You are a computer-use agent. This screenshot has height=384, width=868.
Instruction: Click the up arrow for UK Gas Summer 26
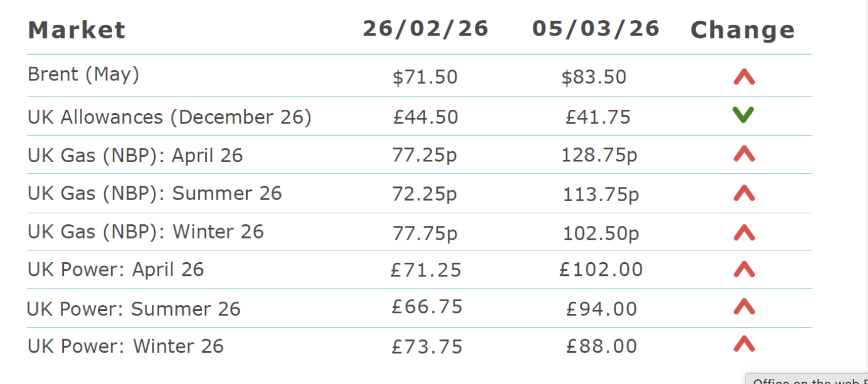pos(744,193)
